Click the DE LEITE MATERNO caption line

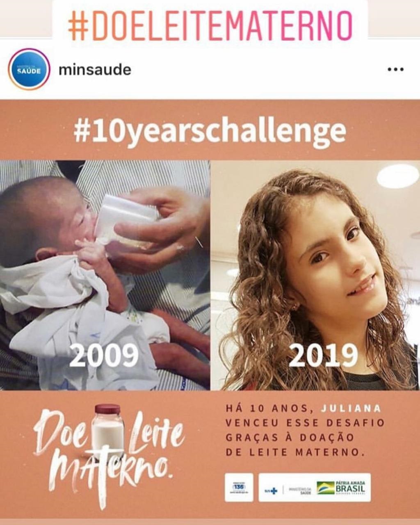pyautogui.click(x=295, y=452)
